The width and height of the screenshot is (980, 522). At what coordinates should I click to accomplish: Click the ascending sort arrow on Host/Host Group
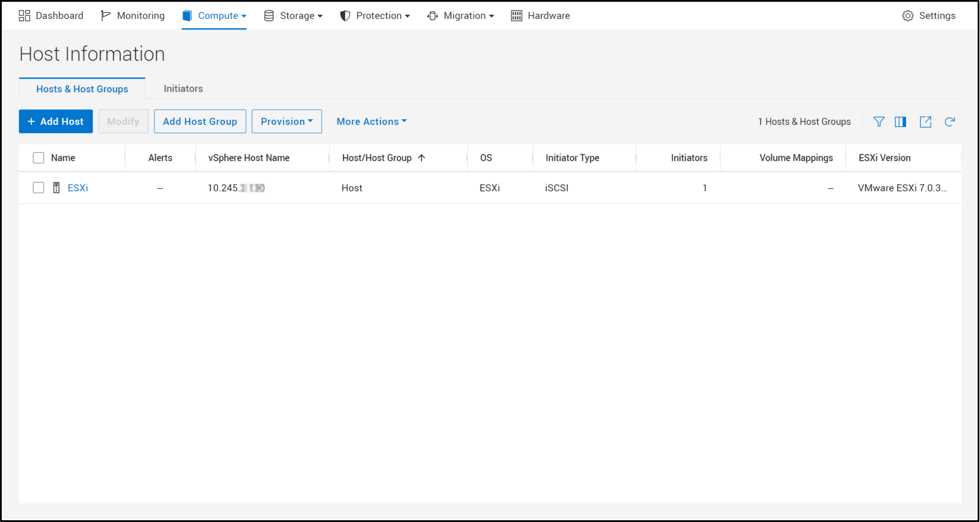(422, 158)
